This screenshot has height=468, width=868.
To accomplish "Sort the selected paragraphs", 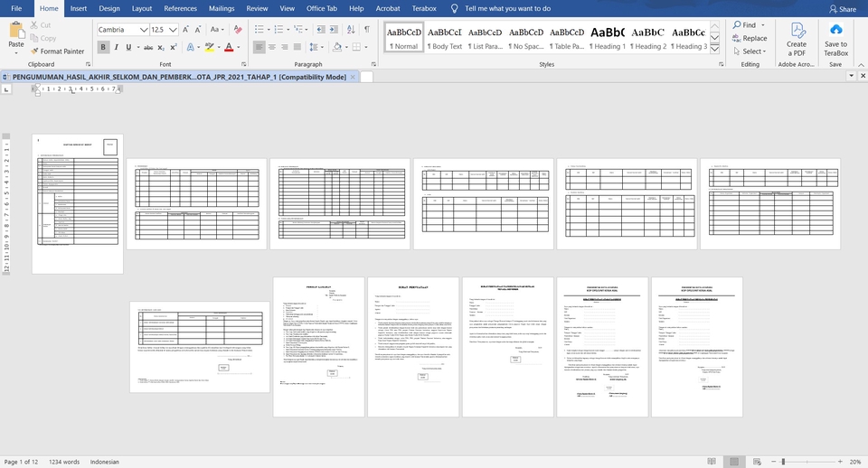I will (351, 29).
